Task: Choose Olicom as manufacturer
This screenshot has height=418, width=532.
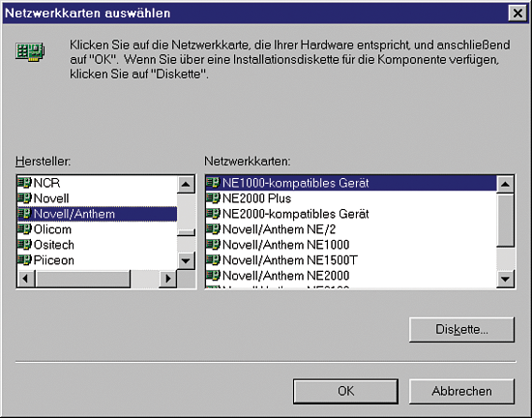Action: pos(97,229)
